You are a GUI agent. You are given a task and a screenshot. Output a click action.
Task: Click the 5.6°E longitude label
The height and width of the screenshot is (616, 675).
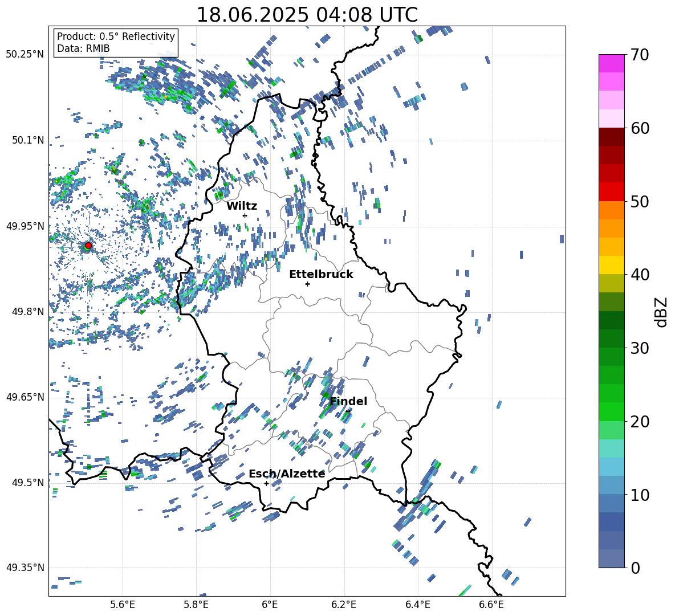(x=123, y=605)
